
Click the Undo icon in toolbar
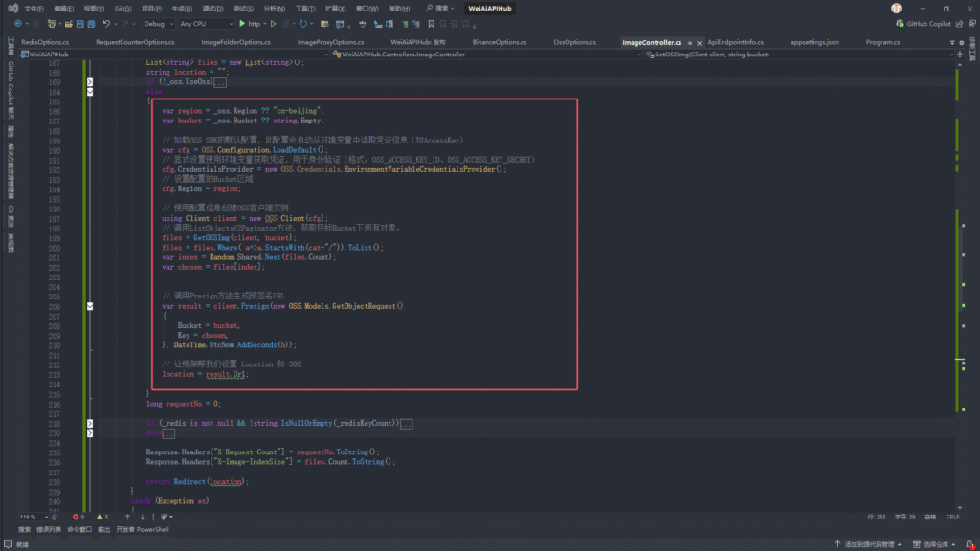105,24
